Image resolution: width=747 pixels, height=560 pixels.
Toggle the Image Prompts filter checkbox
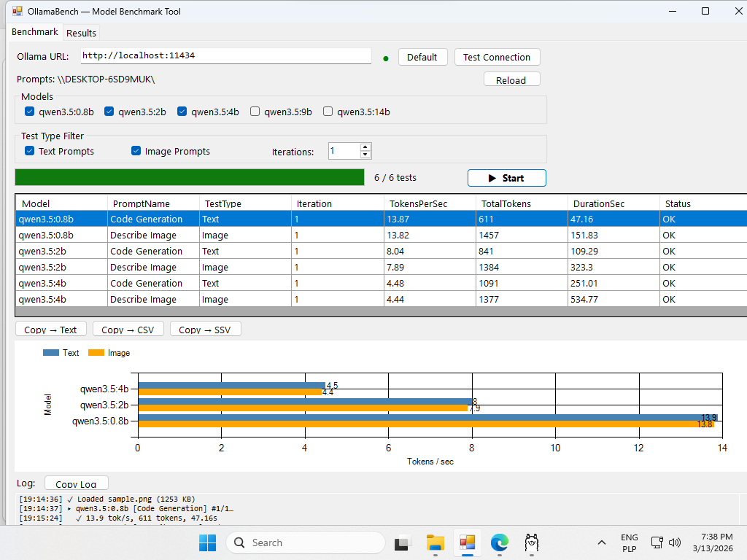coord(136,150)
